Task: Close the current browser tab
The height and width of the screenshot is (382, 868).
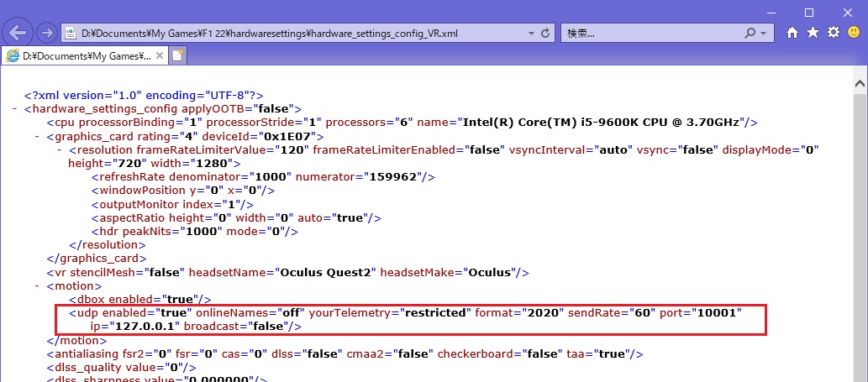Action: coord(159,55)
